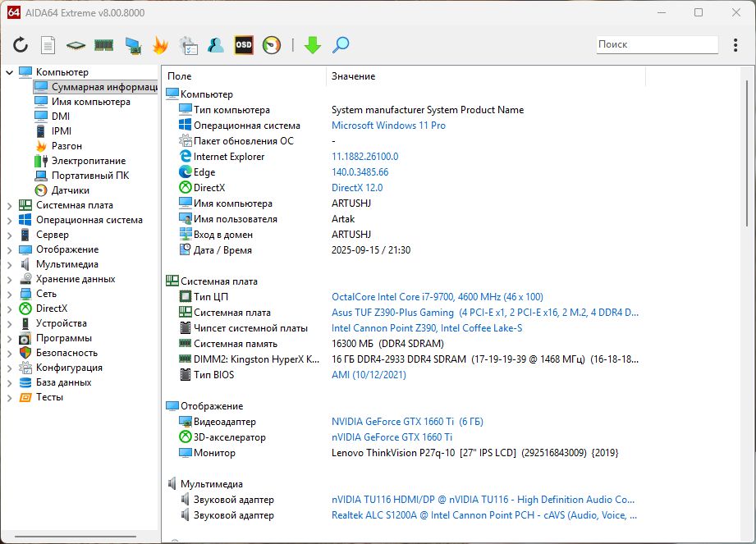Expand the Хранение данных tree node
The image size is (756, 544).
pos(9,280)
